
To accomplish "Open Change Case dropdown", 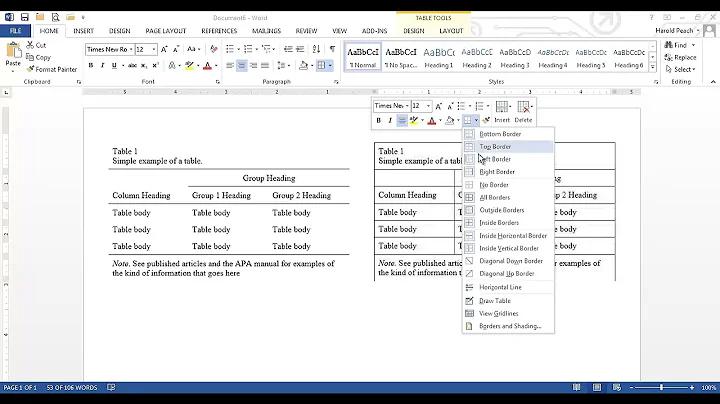I will coord(194,49).
